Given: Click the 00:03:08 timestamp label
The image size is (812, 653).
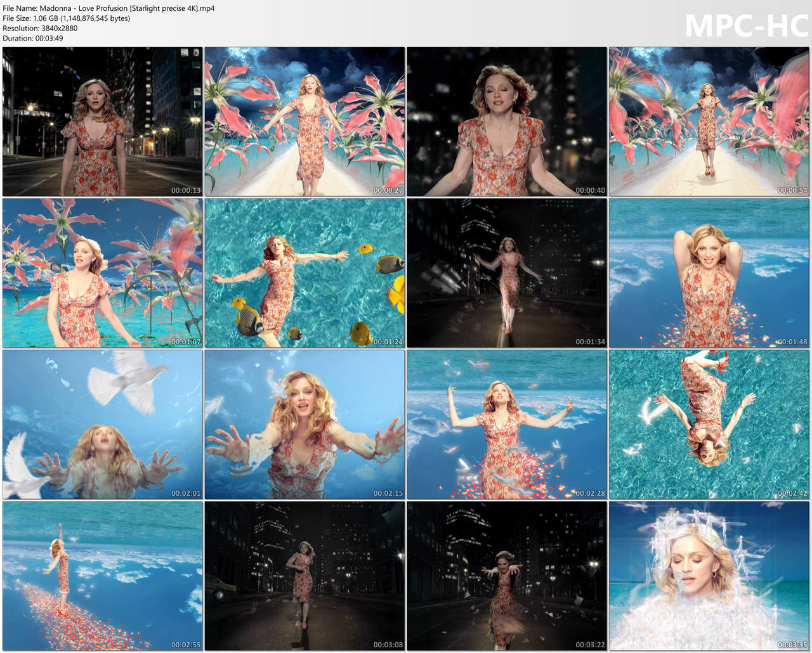Looking at the screenshot, I should 388,645.
